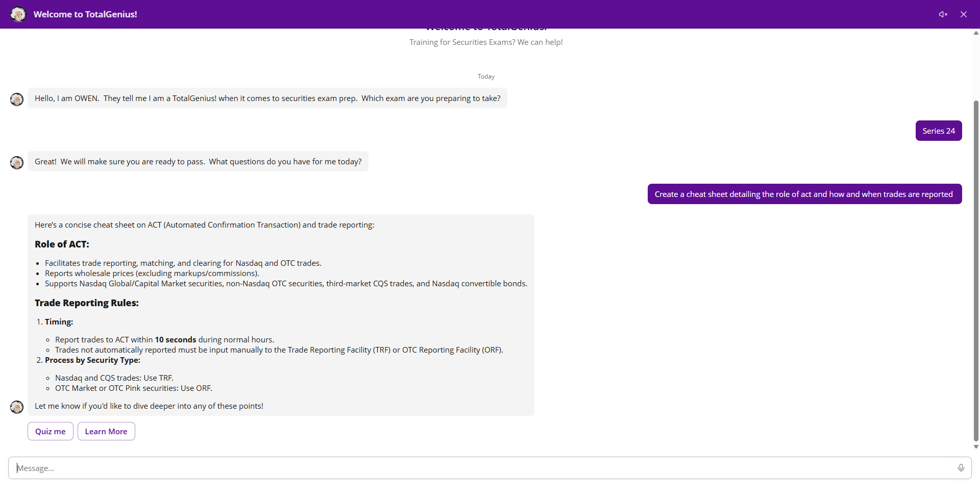Click OWEN's avatar beside the hello greeting

[17, 99]
